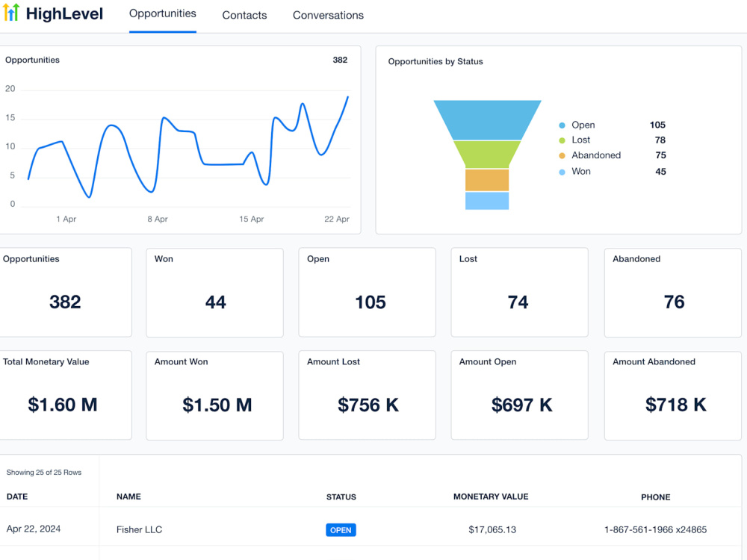Viewport: 747px width, 560px height.
Task: Click the 22 Apr axis label
Action: [337, 219]
